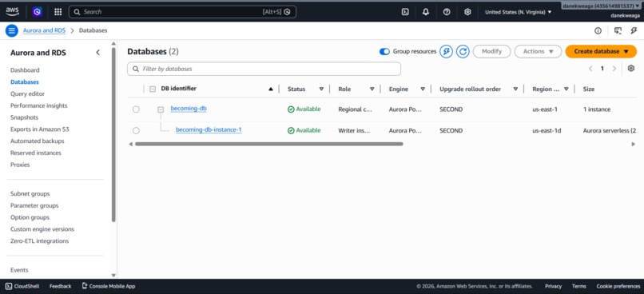
Task: Launch CloudShell from the top bar icon
Action: pyautogui.click(x=405, y=12)
